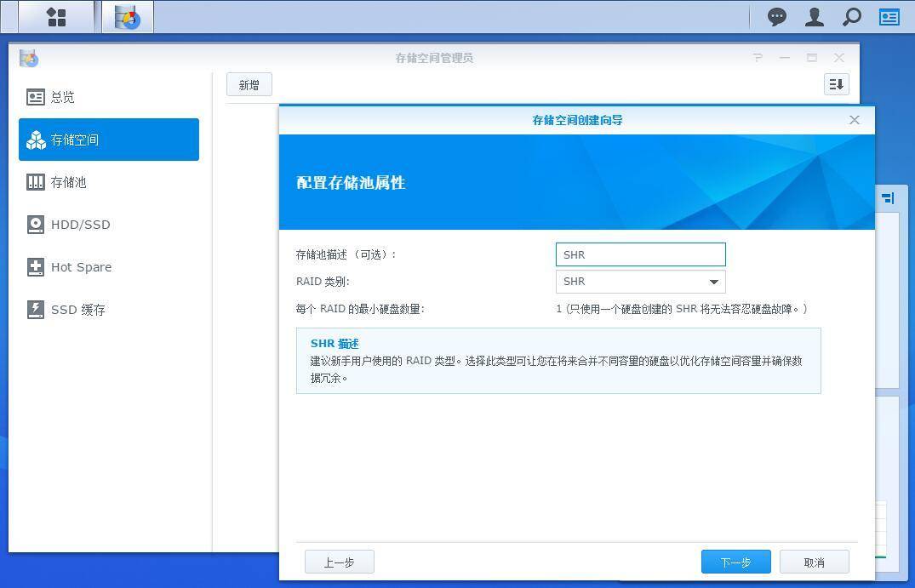Click Storage Manager taskbar icon
This screenshot has height=588, width=915.
(x=128, y=17)
